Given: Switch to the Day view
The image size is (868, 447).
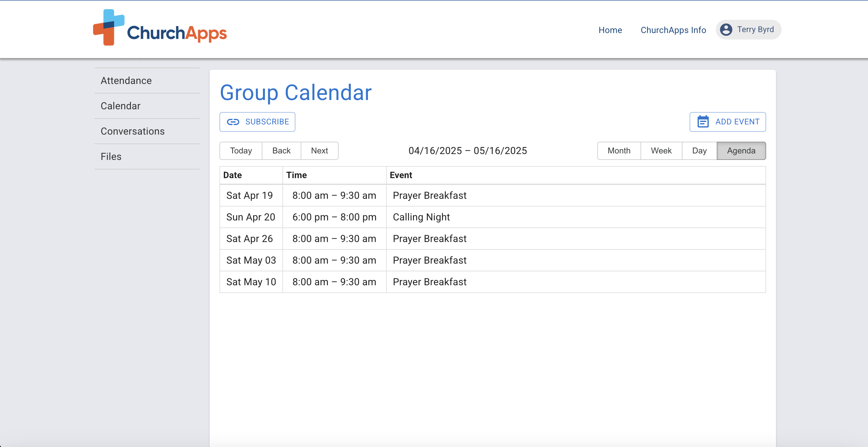Looking at the screenshot, I should coord(699,151).
